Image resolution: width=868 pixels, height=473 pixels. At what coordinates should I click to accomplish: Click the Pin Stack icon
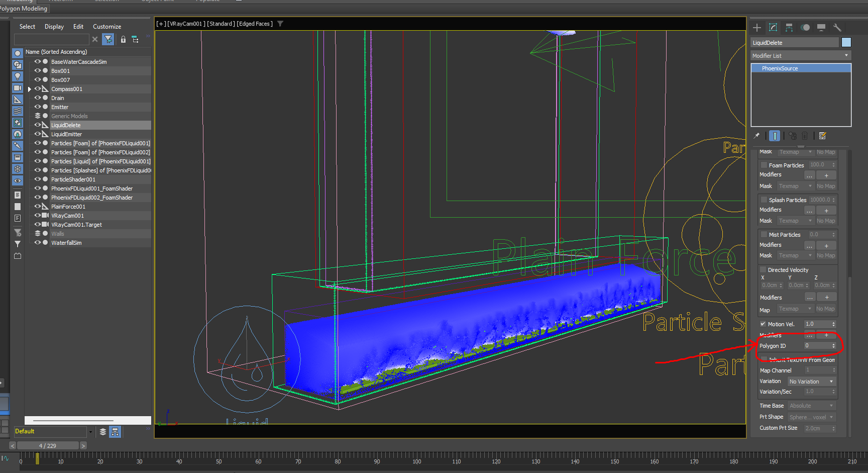click(x=757, y=136)
